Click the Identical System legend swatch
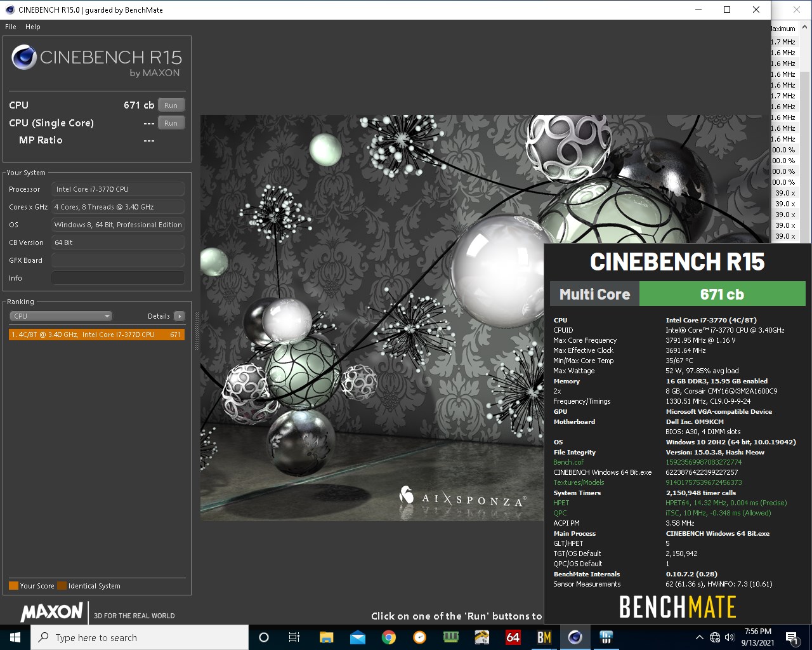812x650 pixels. (62, 586)
